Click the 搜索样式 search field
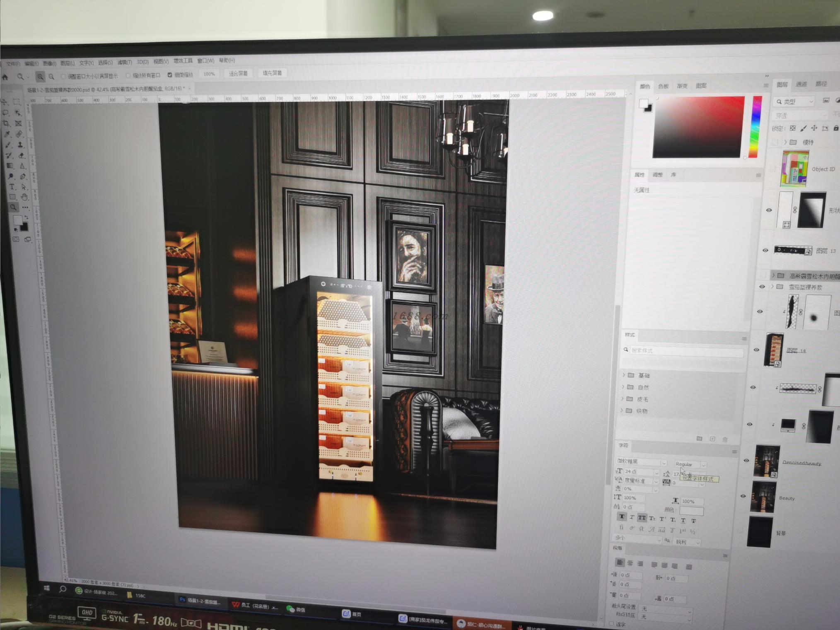This screenshot has height=630, width=840. coord(687,351)
